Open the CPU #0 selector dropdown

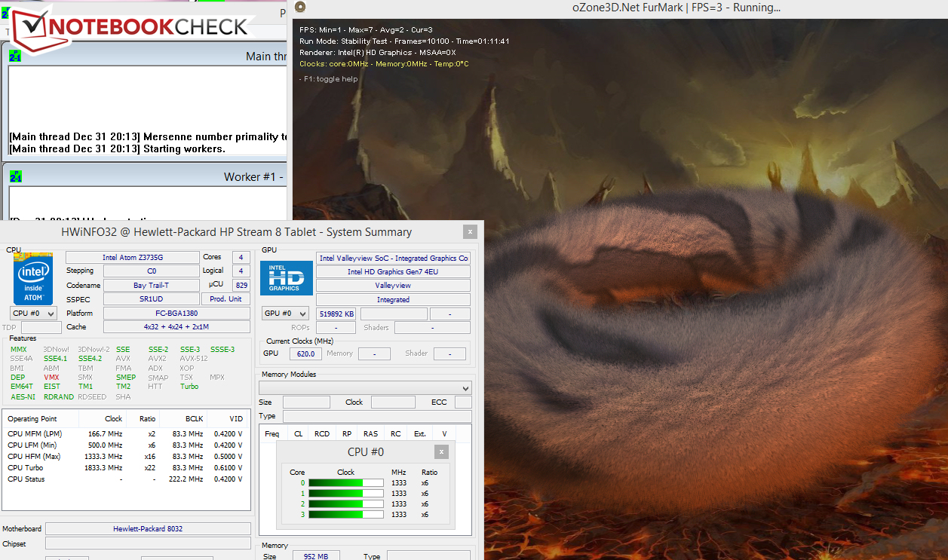point(33,313)
